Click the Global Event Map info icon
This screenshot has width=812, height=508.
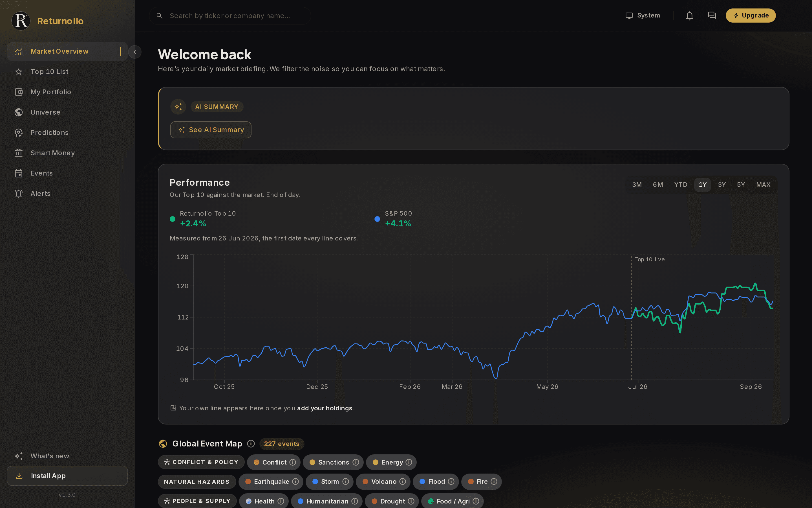point(251,443)
